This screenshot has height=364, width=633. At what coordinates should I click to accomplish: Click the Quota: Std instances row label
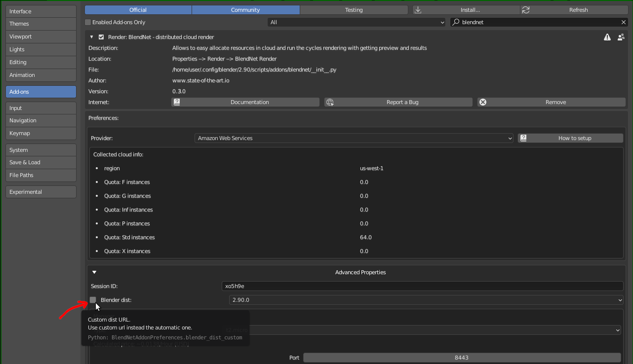tap(129, 237)
